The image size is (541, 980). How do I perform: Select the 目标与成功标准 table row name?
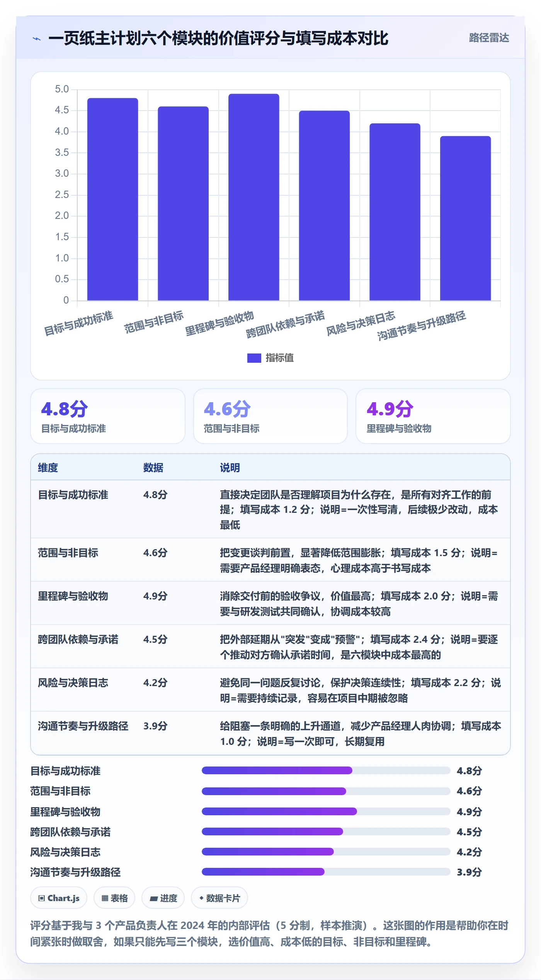point(73,495)
